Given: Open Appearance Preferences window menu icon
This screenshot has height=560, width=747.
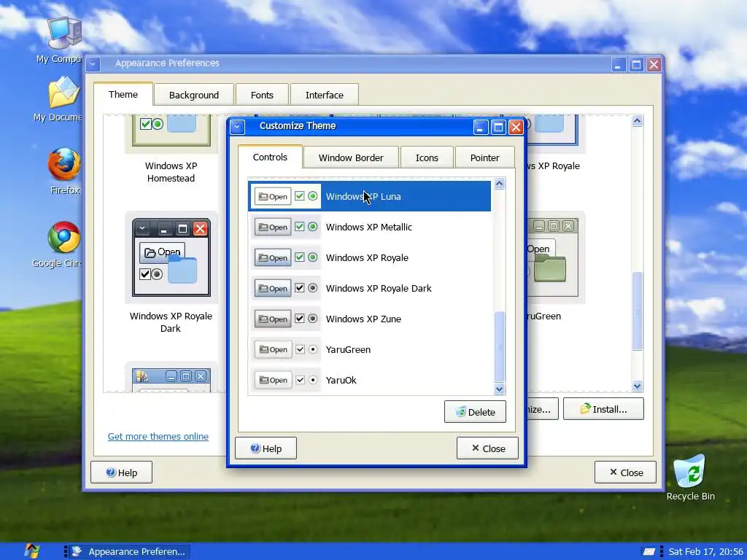Looking at the screenshot, I should click(93, 64).
